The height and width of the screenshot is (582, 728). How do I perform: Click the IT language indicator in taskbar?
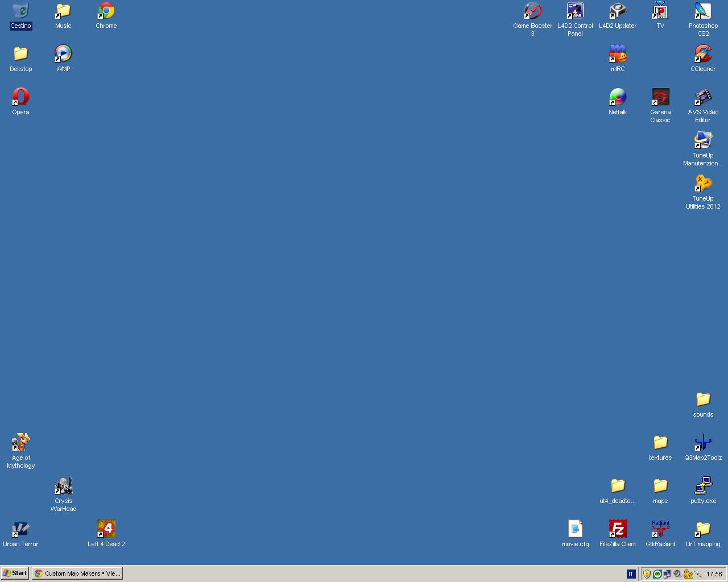pos(631,574)
